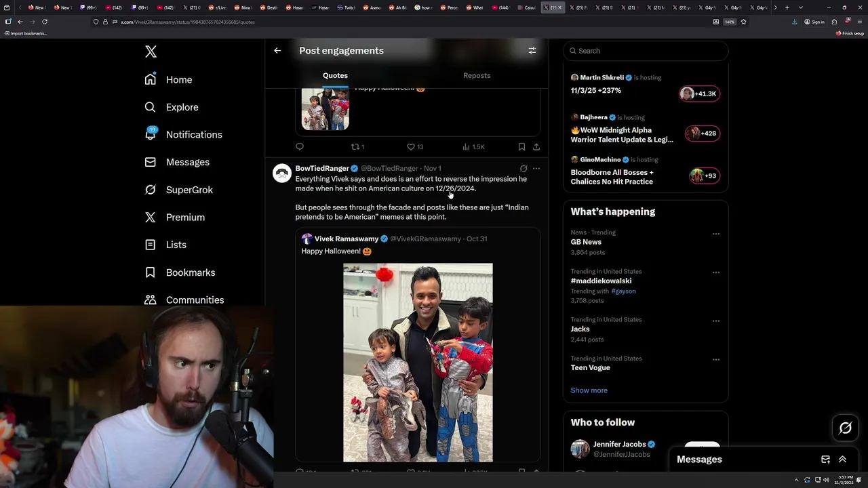Click Import bookmarks in bookmarks bar
868x488 pixels.
[25, 33]
